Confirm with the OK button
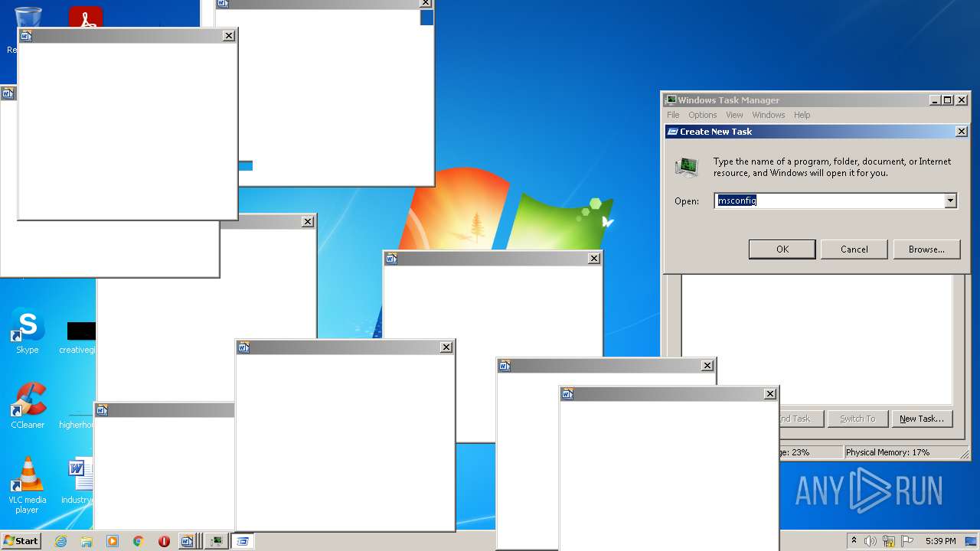 pos(782,249)
